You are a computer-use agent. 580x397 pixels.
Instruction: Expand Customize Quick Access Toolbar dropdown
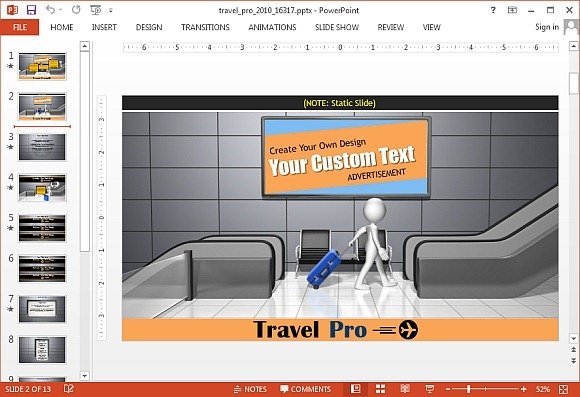tap(111, 11)
